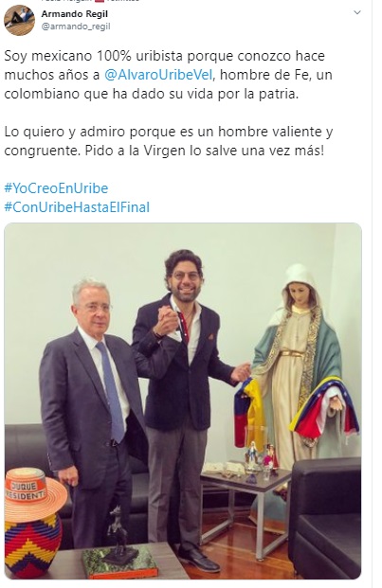Click the black armchair in photo corner
Screen dimensions: 382x588
click(x=325, y=518)
